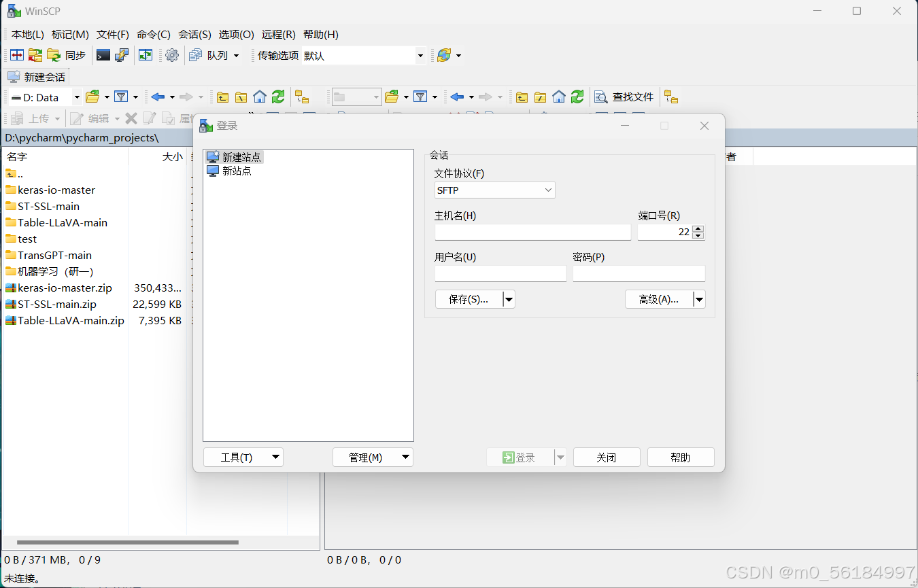Open the 文件协议 SFTP protocol dropdown

click(548, 190)
